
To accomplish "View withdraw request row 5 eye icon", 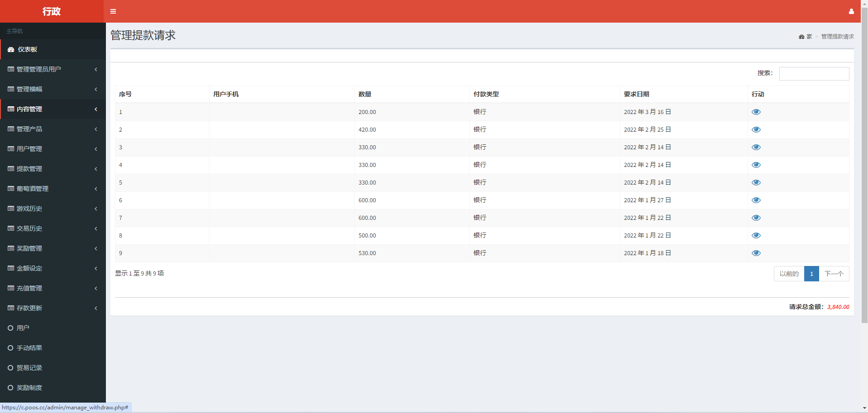I will 756,182.
